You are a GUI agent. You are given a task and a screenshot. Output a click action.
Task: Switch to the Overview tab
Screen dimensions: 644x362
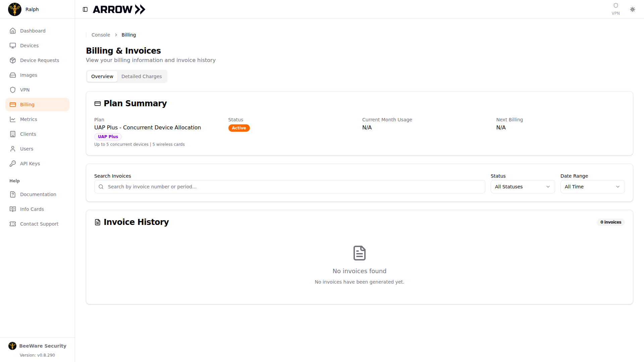[102, 76]
